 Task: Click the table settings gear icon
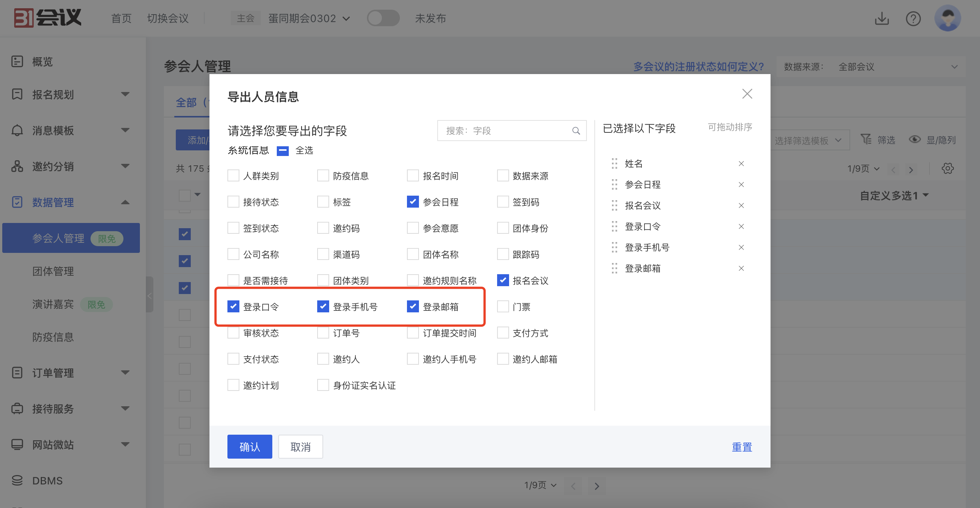947,168
